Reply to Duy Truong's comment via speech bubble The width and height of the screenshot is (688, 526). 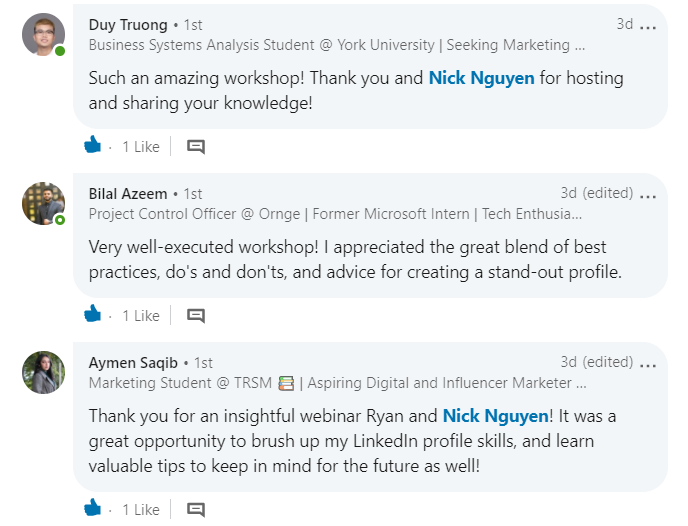pyautogui.click(x=196, y=147)
